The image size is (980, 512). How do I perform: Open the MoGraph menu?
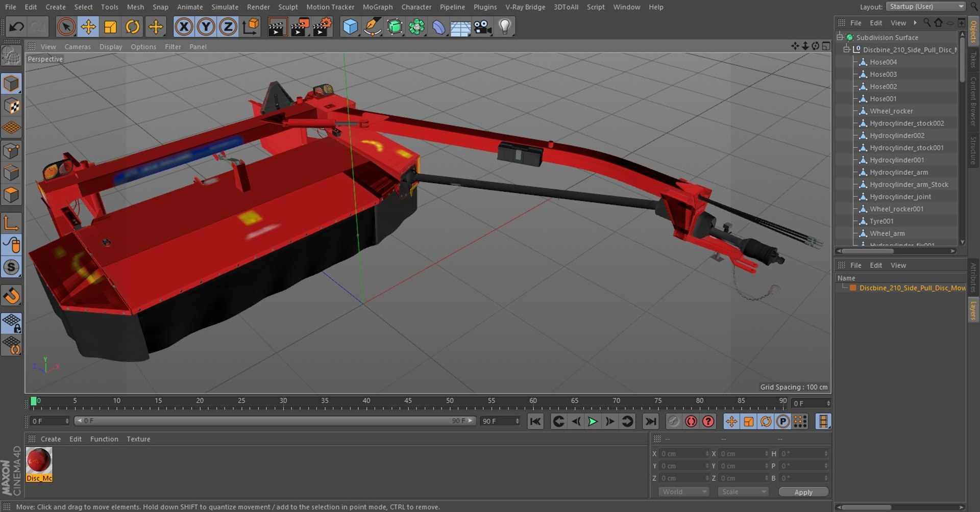tap(378, 7)
